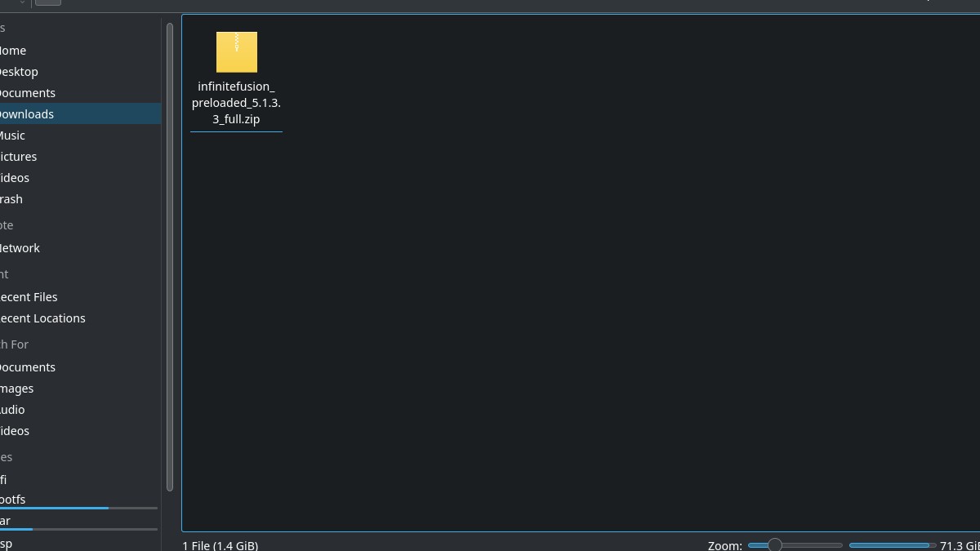Search for Images via sidebar
This screenshot has height=551, width=980.
click(x=17, y=389)
